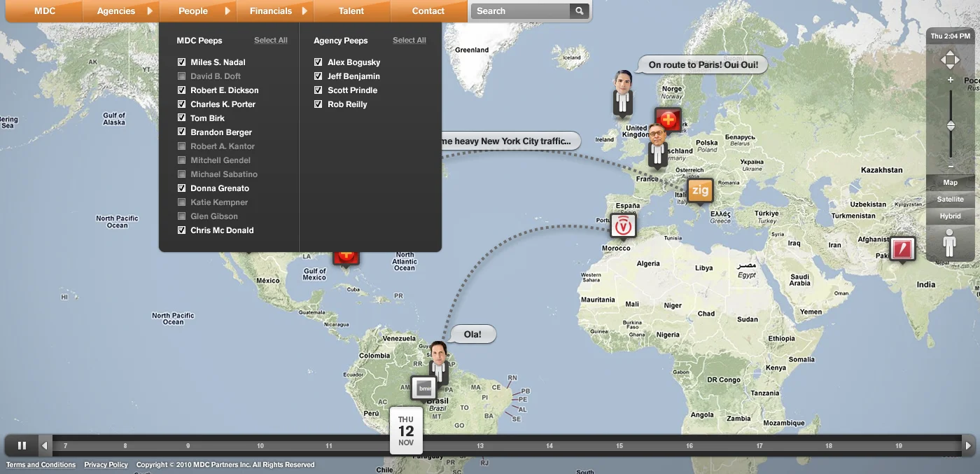980x474 pixels.
Task: Click the map pan arrows control
Action: (x=950, y=60)
